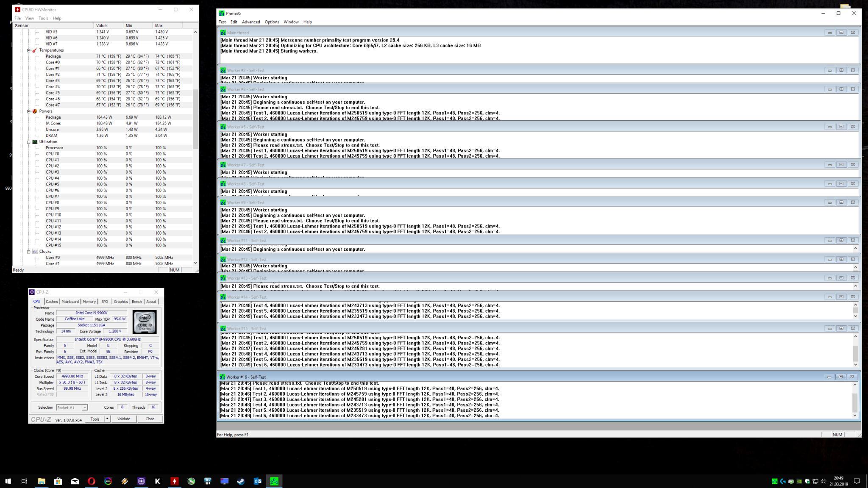Open the View menu in HWMonitor
The width and height of the screenshot is (868, 488).
click(30, 18)
